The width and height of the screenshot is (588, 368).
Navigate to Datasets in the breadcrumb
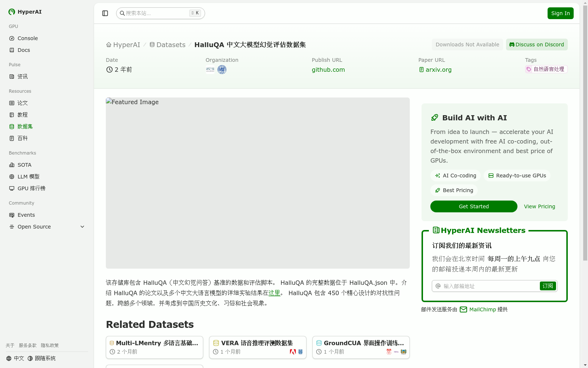coord(171,45)
